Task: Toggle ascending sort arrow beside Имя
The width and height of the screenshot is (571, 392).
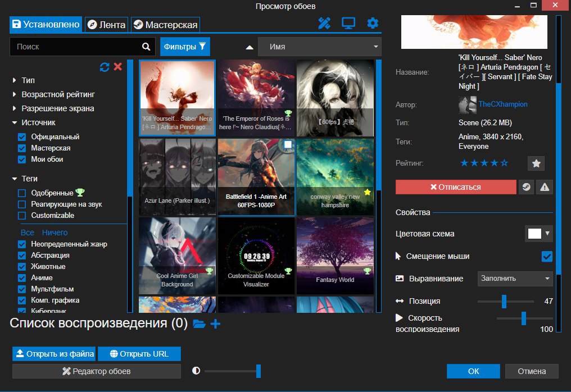Action: pyautogui.click(x=250, y=47)
